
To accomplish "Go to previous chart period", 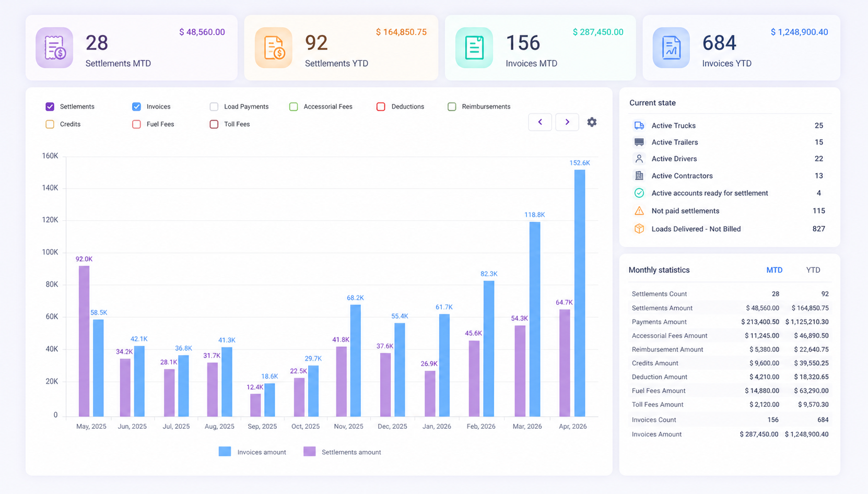I will coord(540,122).
